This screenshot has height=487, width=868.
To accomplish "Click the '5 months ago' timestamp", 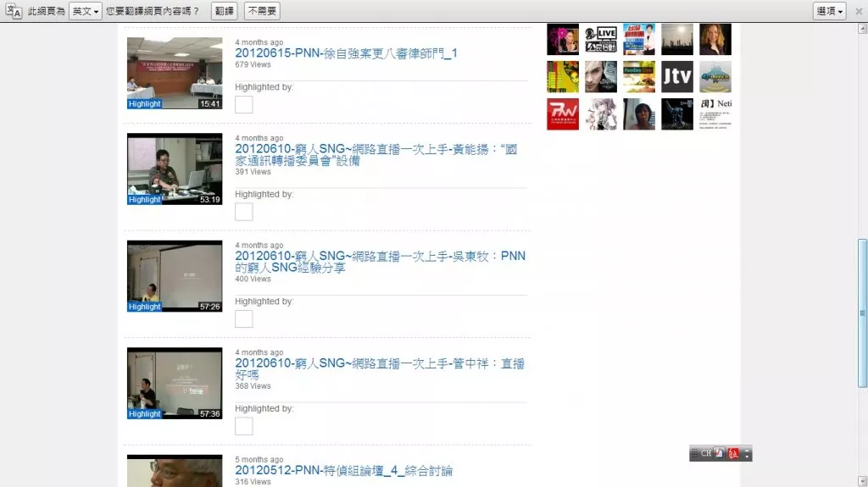I will (259, 459).
